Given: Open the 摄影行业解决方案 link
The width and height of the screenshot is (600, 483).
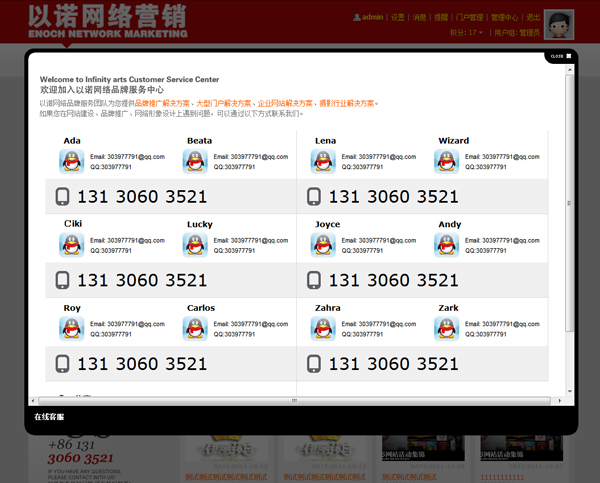Looking at the screenshot, I should click(347, 103).
